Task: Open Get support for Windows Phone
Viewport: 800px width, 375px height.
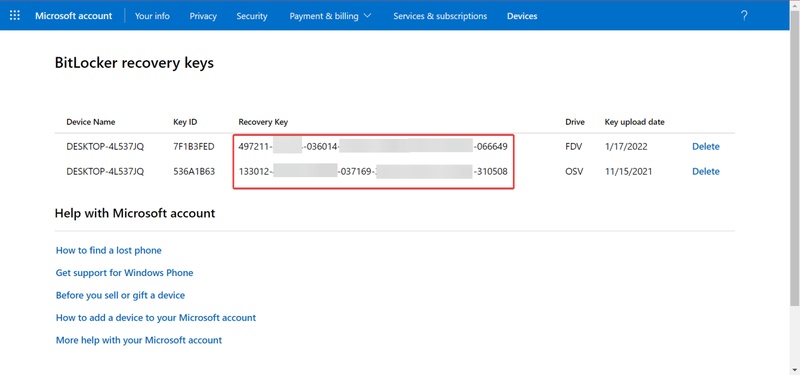Action: (124, 273)
